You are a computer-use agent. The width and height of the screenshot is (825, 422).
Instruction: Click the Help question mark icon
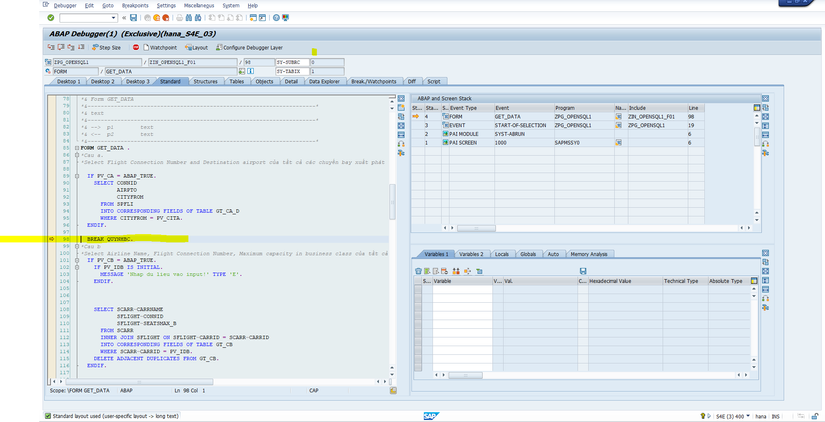pos(274,18)
